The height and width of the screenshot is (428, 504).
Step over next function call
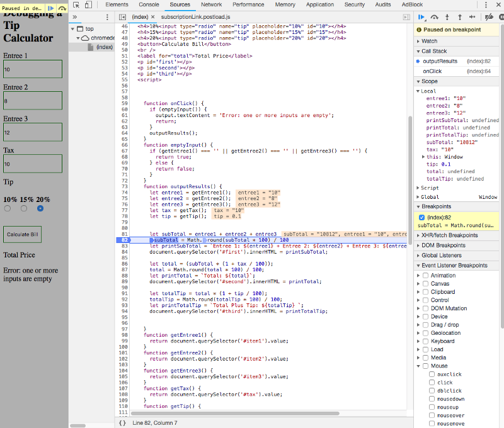(x=435, y=17)
